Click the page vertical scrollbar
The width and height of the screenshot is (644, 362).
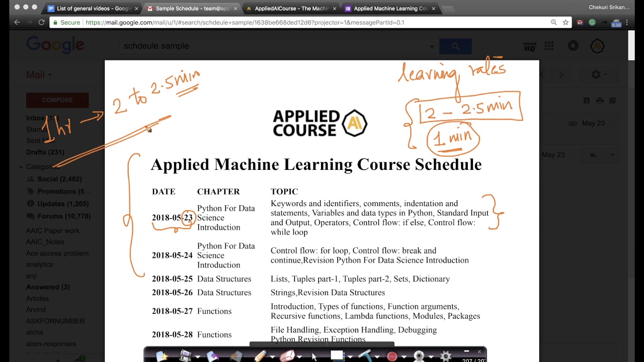(631, 45)
